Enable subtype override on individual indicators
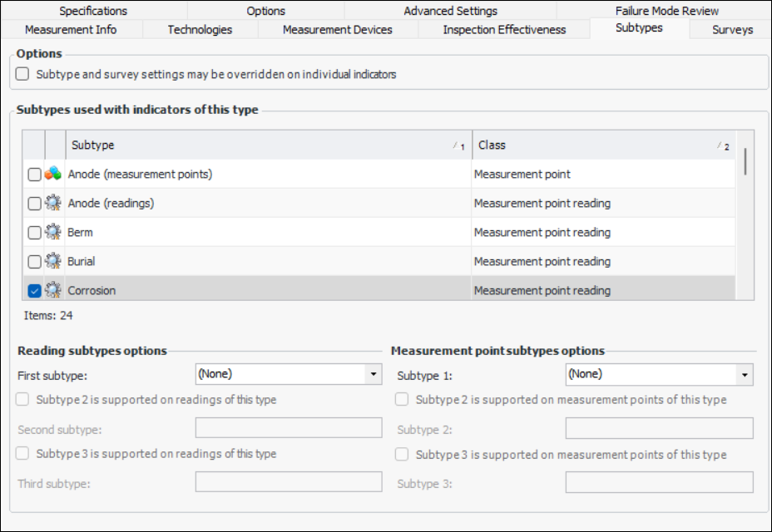The height and width of the screenshot is (532, 772). pos(22,74)
